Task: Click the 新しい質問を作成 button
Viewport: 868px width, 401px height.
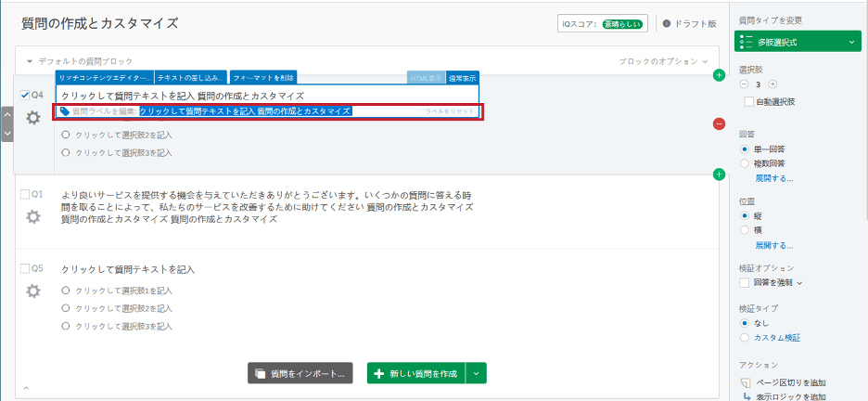Action: [x=416, y=374]
